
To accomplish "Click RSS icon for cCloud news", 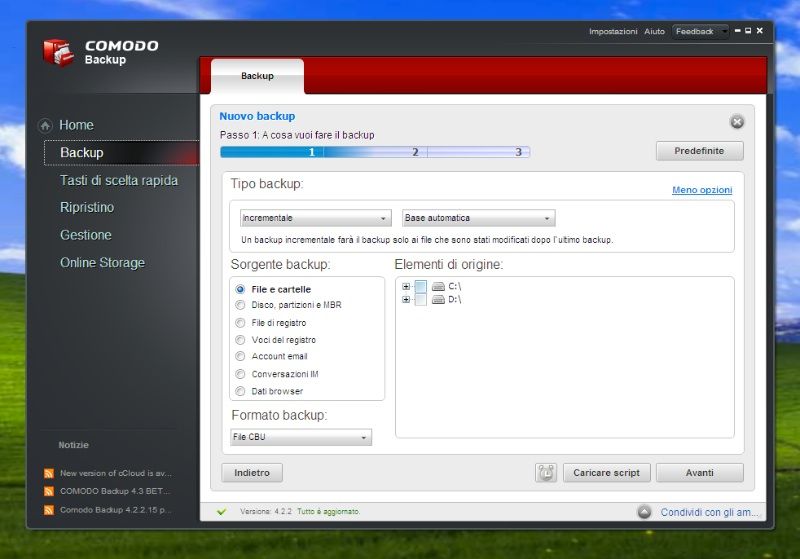I will point(49,473).
